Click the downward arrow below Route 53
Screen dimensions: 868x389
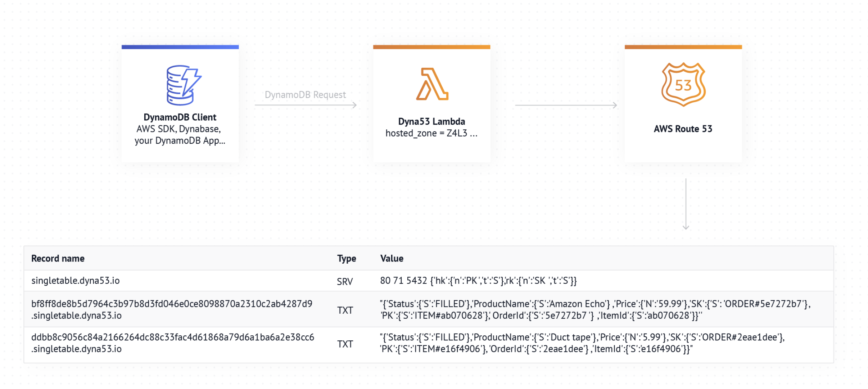pos(686,204)
